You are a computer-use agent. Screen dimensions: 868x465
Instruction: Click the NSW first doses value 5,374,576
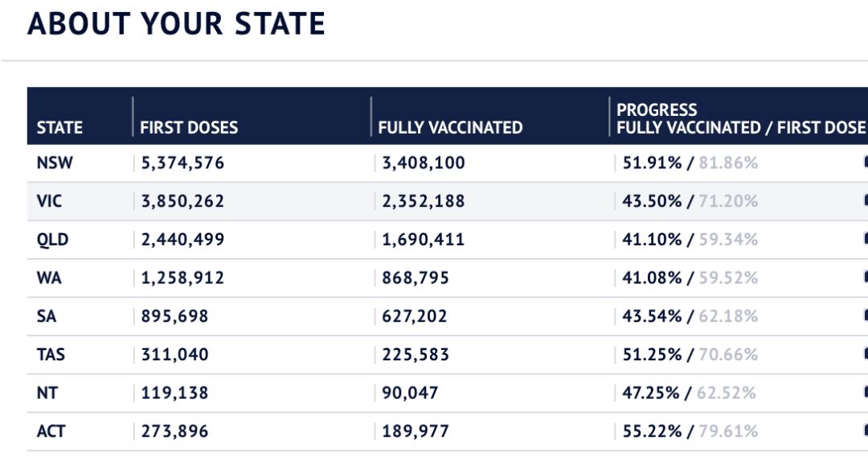(x=182, y=163)
